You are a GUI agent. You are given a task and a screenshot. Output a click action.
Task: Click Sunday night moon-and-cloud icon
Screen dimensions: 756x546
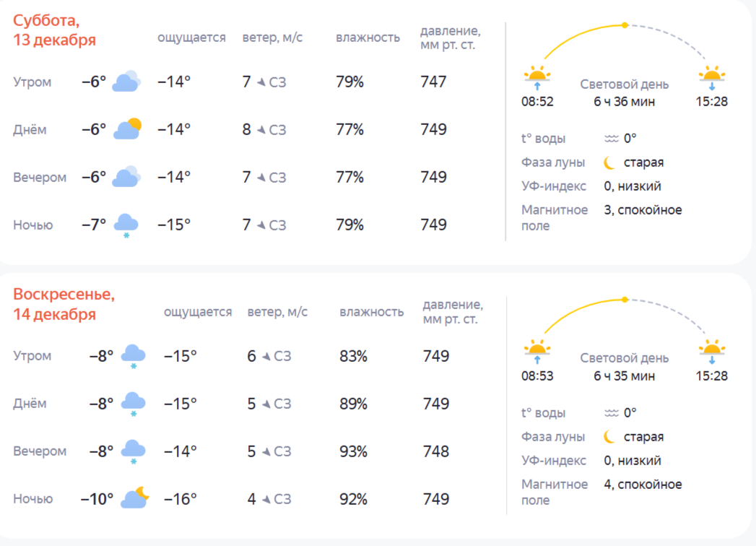click(x=135, y=498)
